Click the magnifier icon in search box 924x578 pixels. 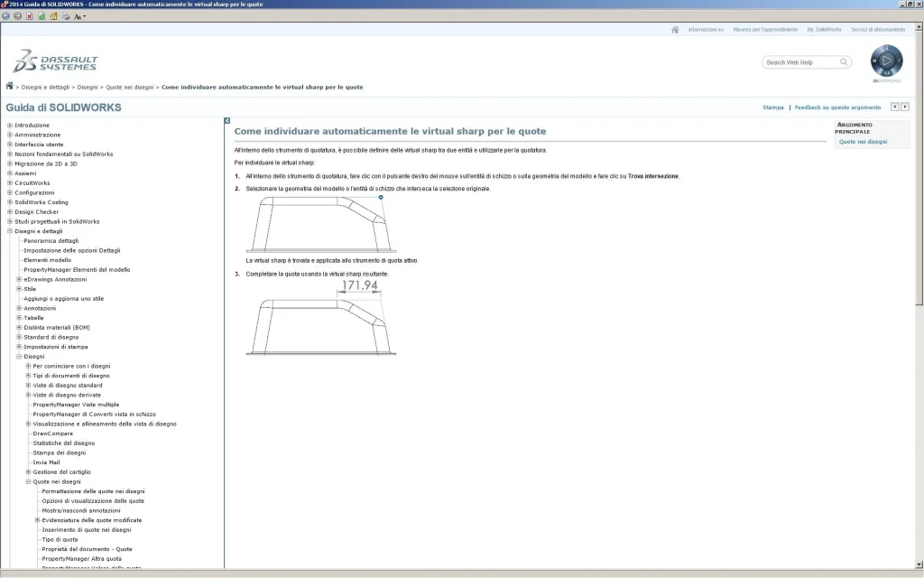[845, 62]
